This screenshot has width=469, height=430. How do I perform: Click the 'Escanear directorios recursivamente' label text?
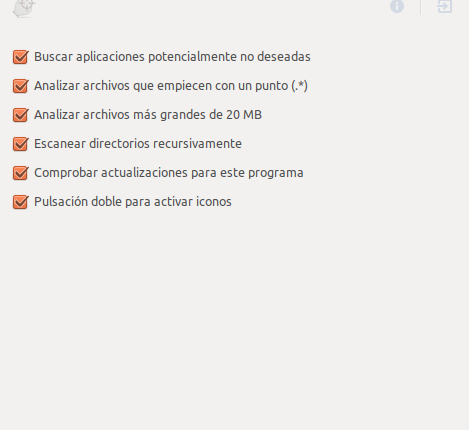pyautogui.click(x=138, y=144)
